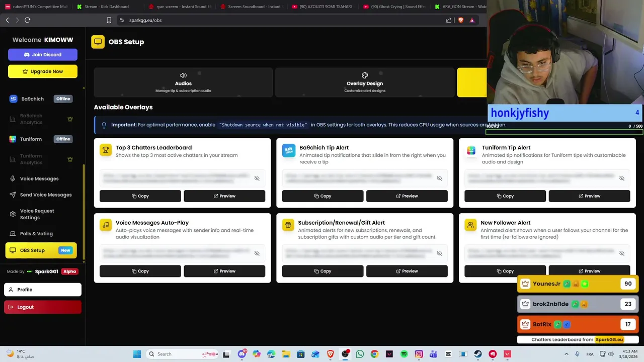Open Voice Request Settings

[40, 214]
